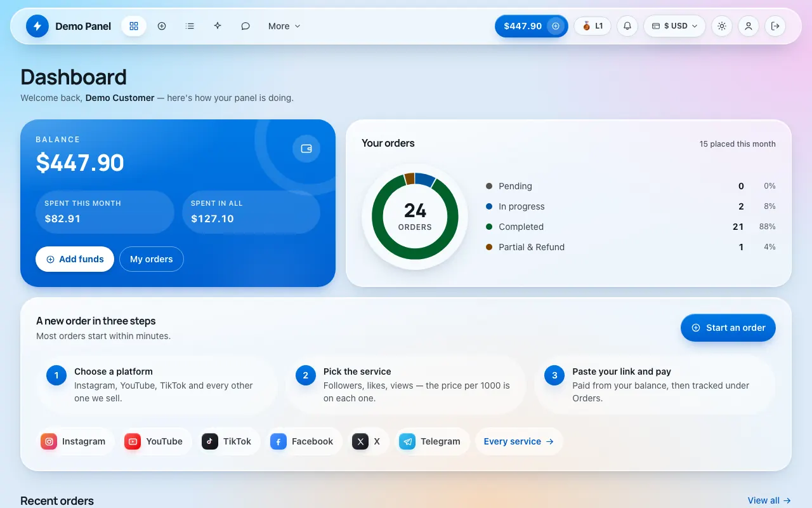Click the orders donut chart
The width and height of the screenshot is (812, 508).
click(x=415, y=217)
